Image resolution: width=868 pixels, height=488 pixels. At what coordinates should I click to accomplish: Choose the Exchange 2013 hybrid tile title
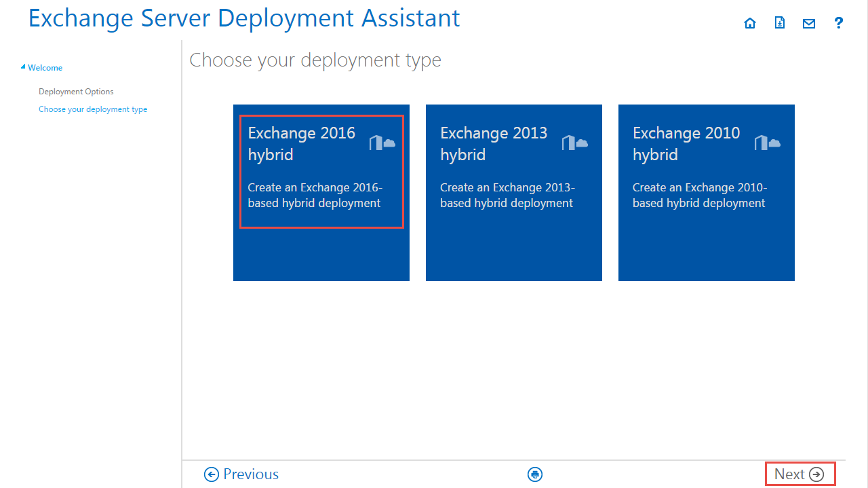494,143
